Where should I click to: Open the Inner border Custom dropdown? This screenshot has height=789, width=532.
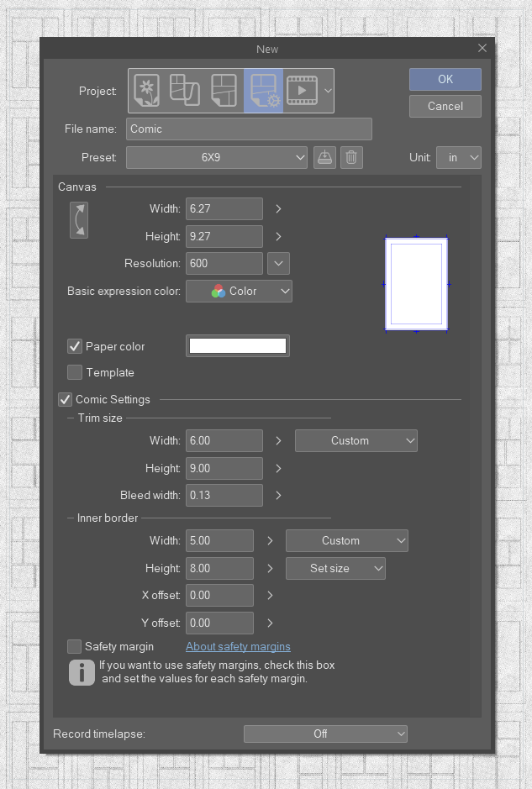[347, 541]
